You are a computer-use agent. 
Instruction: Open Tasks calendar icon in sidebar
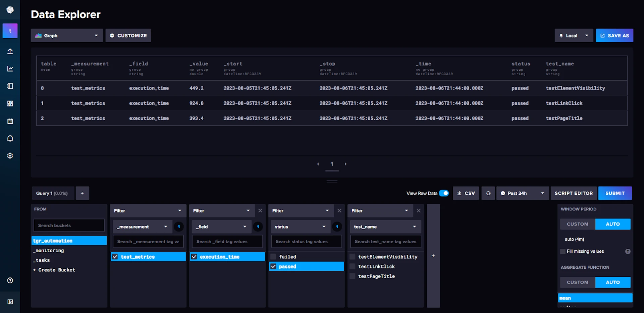[10, 121]
